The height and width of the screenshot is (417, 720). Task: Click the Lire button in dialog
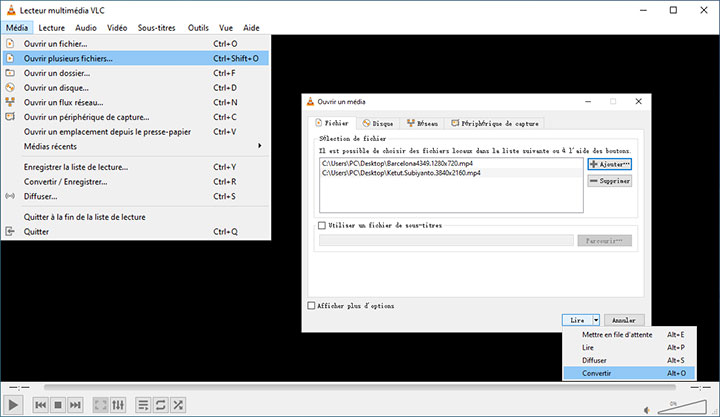(x=577, y=320)
